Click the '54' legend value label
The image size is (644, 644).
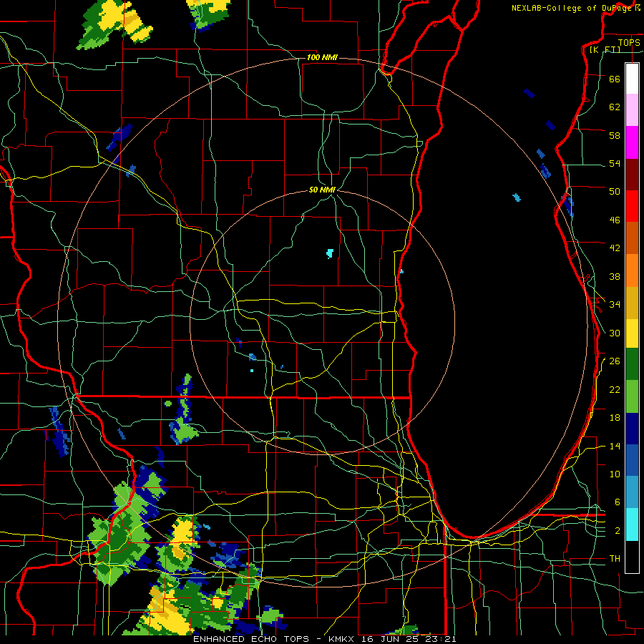pyautogui.click(x=615, y=163)
